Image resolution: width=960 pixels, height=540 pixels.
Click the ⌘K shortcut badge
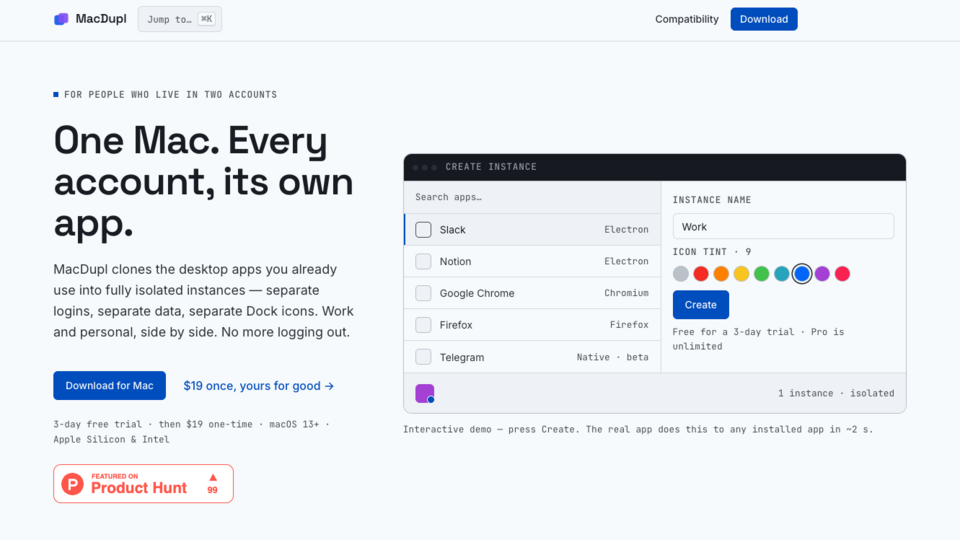click(x=206, y=19)
